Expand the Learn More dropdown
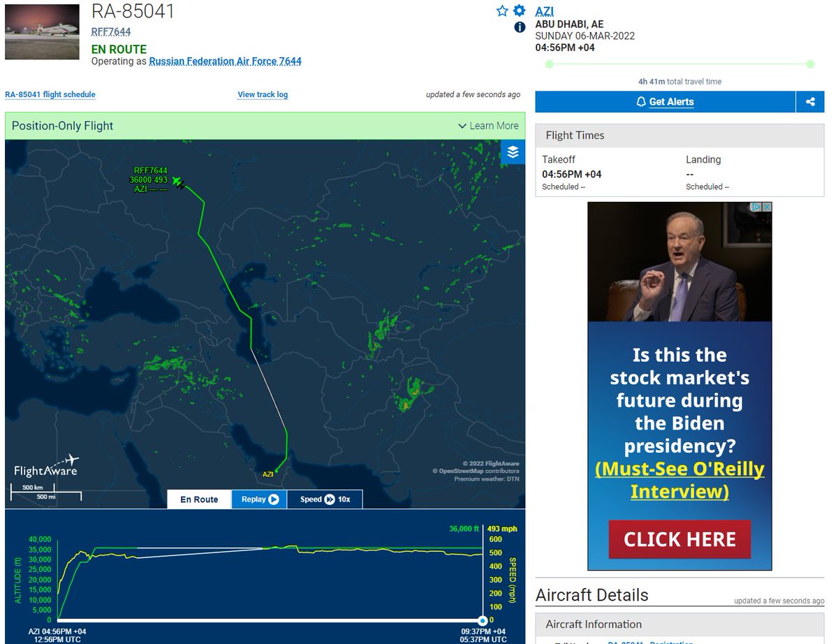Viewport: 838px width, 644px height. (488, 126)
